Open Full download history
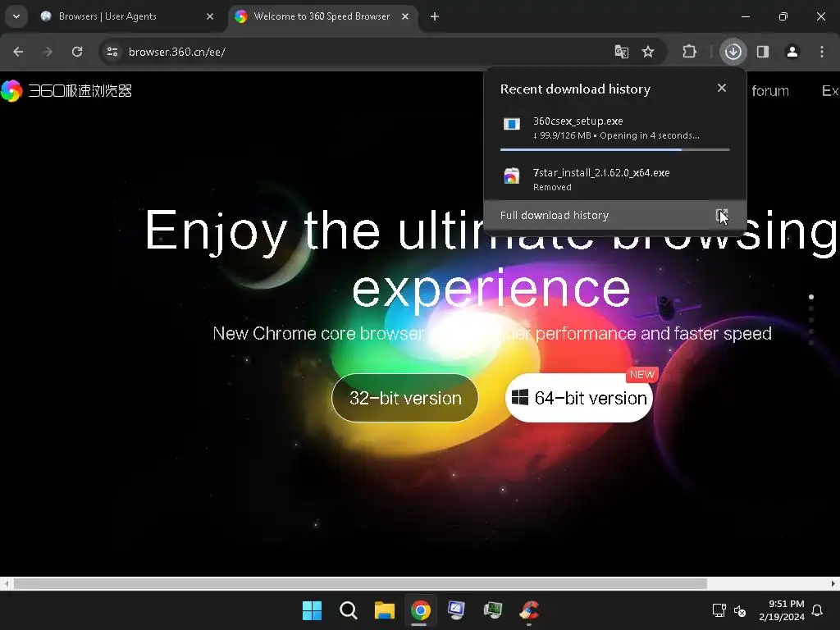This screenshot has width=840, height=630. click(615, 216)
